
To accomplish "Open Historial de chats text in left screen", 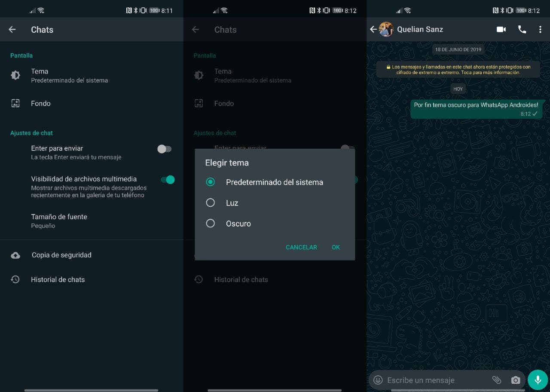I will click(x=58, y=279).
